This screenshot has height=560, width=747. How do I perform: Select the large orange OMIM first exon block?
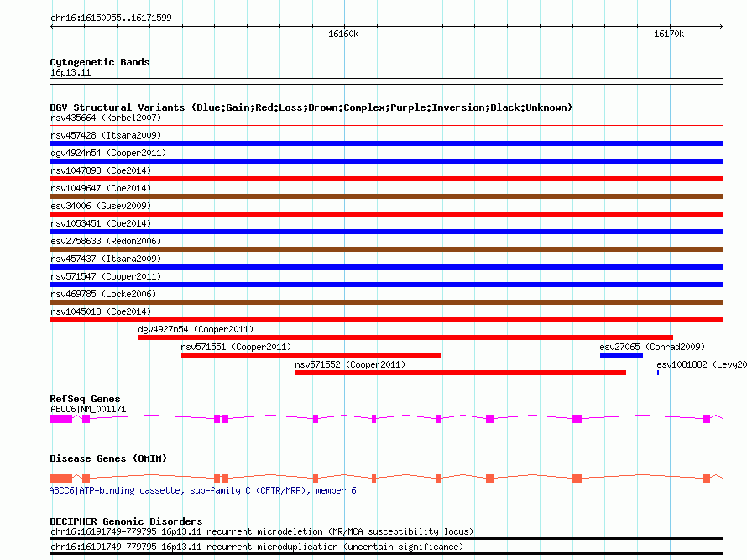61,479
